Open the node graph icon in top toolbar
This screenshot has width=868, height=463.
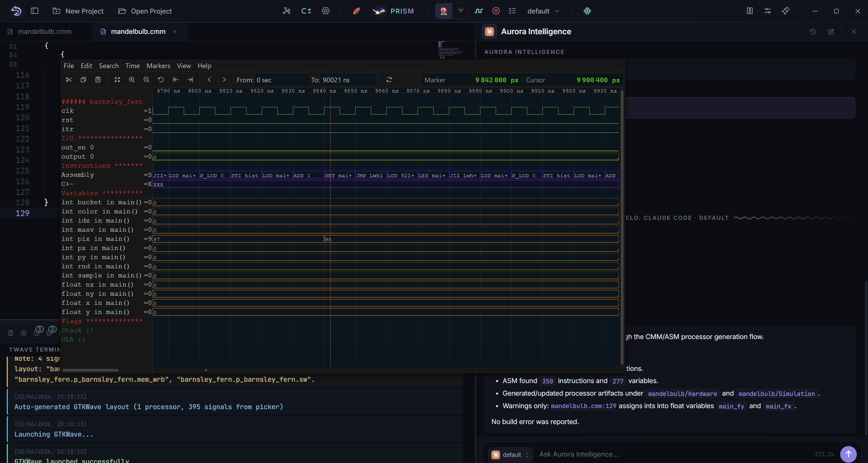(287, 11)
